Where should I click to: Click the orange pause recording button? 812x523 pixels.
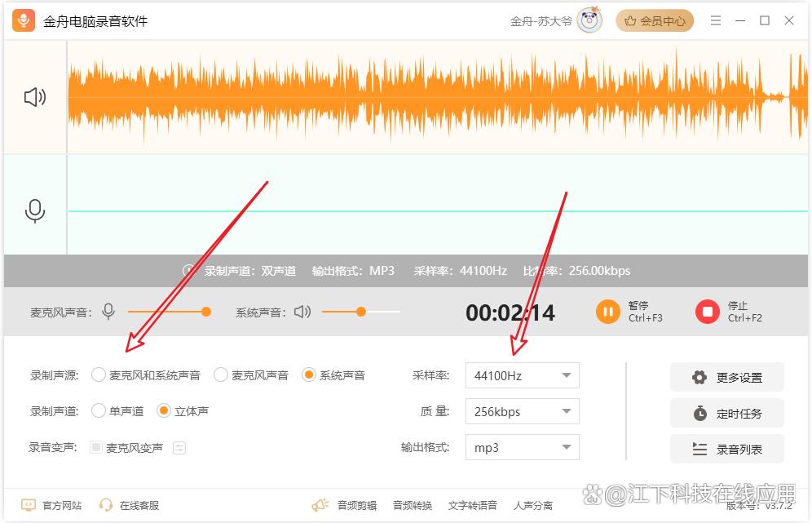(x=608, y=312)
